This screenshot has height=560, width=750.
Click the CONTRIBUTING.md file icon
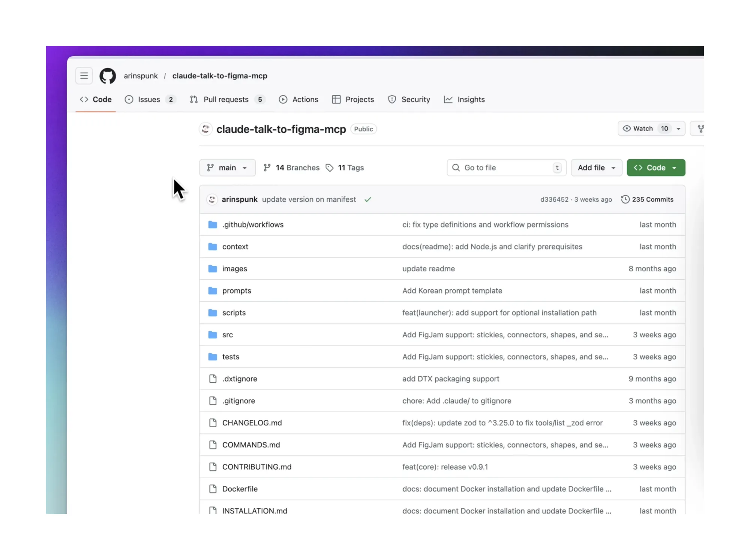[213, 467]
